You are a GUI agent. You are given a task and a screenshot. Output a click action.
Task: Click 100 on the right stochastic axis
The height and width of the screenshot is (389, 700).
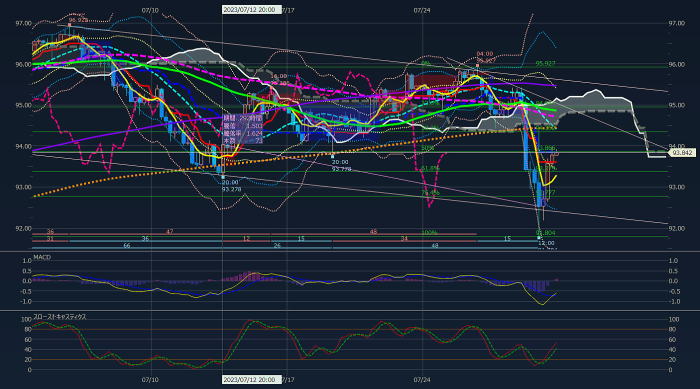coord(674,320)
